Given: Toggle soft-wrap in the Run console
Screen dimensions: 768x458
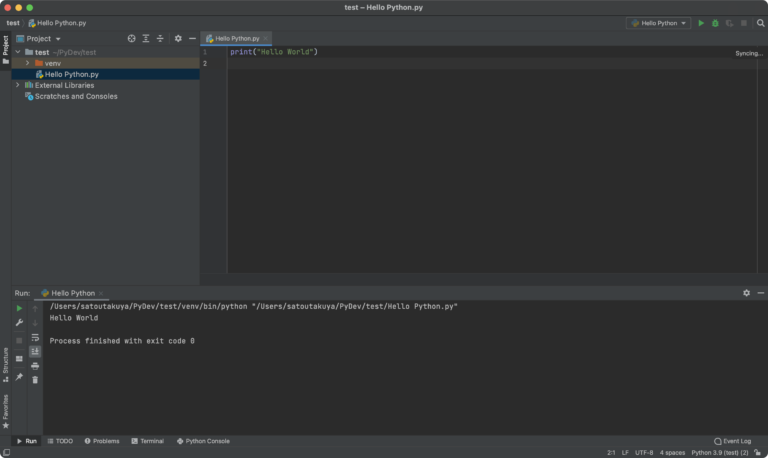Looking at the screenshot, I should (x=35, y=338).
